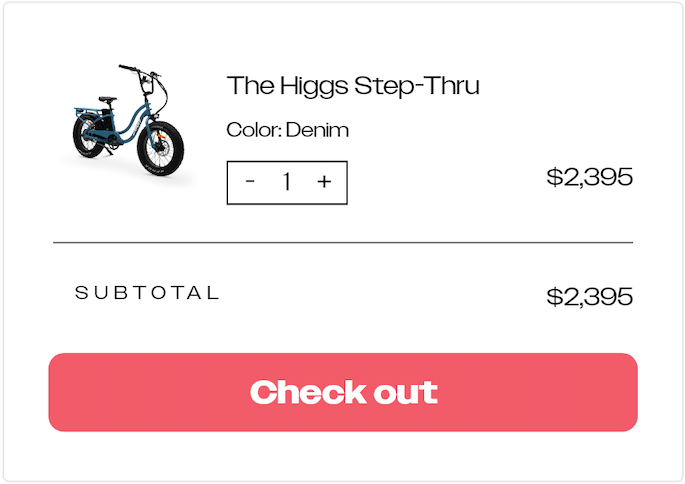Click the SUBTOTAL label
Image resolution: width=685 pixels, height=484 pixels.
147,293
